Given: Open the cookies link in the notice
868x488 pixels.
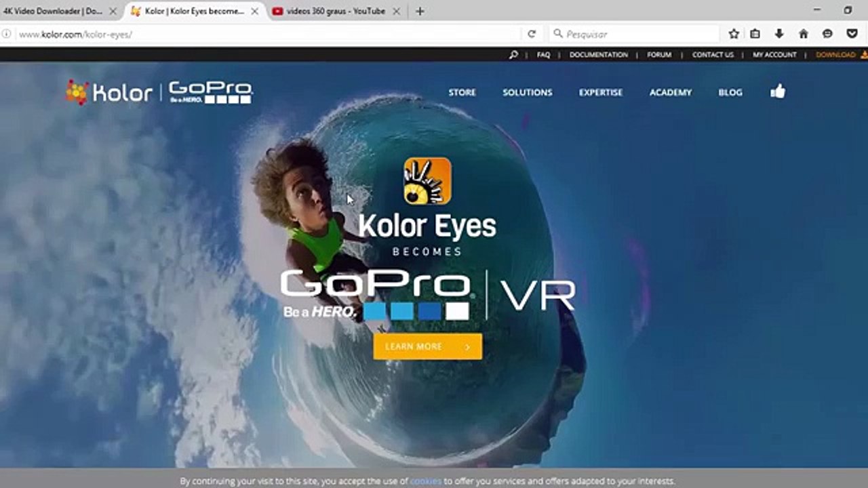Looking at the screenshot, I should [x=425, y=481].
